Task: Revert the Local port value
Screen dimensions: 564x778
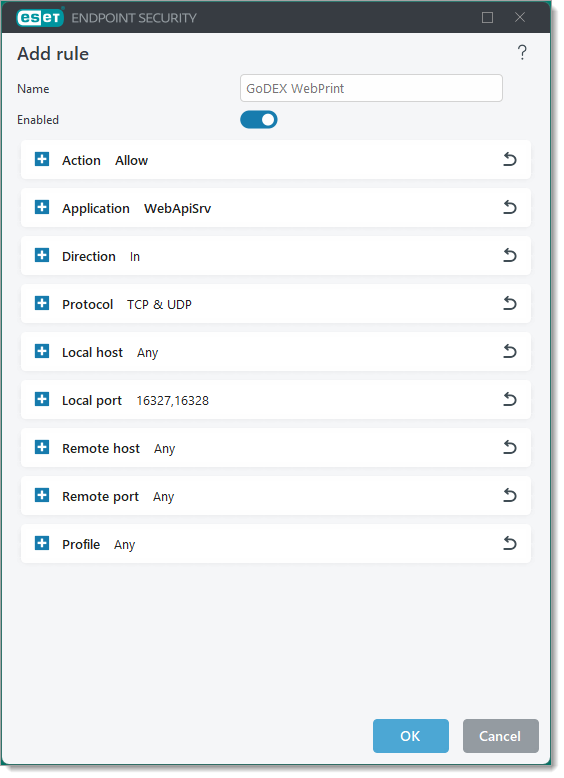Action: click(x=509, y=399)
